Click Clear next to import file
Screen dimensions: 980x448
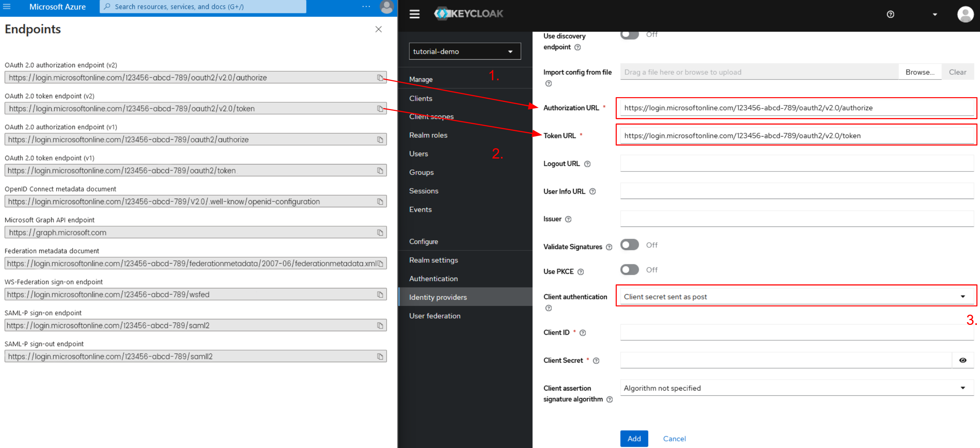click(x=957, y=72)
